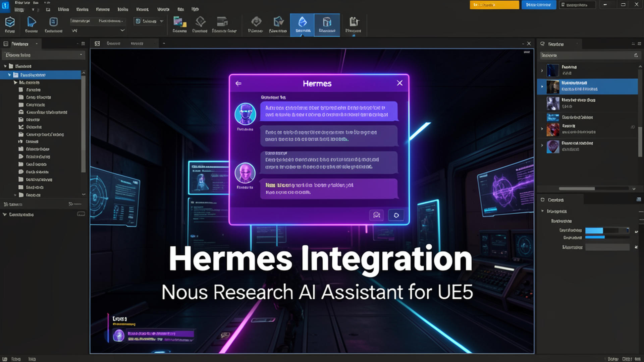Expand the first thumbnail row in right panel

pos(542,70)
